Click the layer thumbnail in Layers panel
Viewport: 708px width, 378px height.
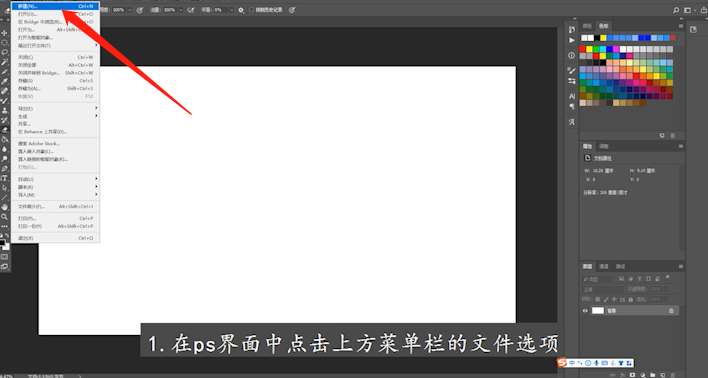coord(598,310)
